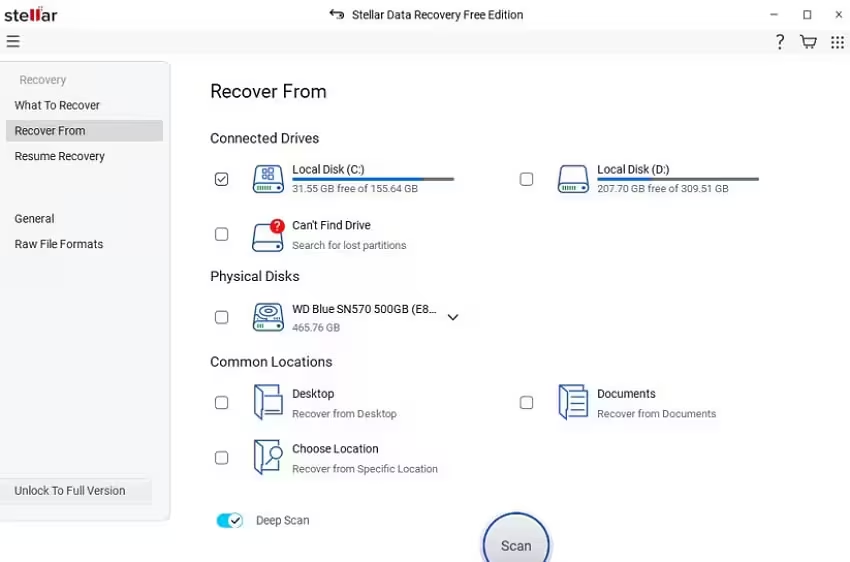Click the Stellar logo
Screen dimensions: 850x562
pos(30,15)
